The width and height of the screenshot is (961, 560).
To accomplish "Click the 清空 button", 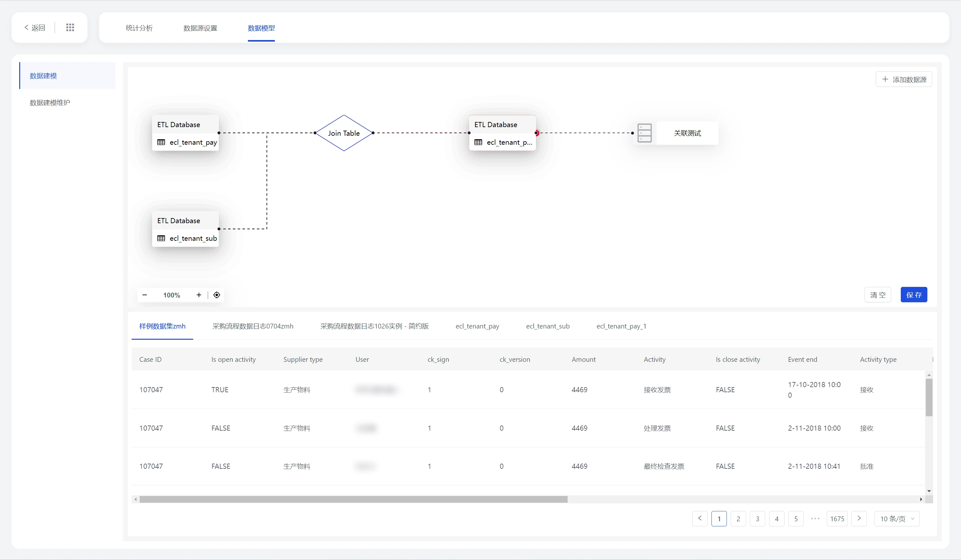I will pos(878,295).
